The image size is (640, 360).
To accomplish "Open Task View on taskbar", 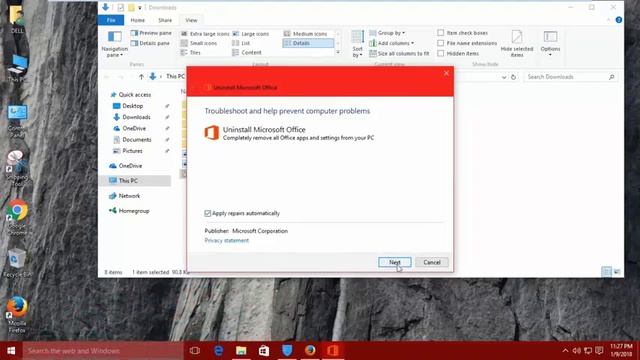I will (x=195, y=351).
